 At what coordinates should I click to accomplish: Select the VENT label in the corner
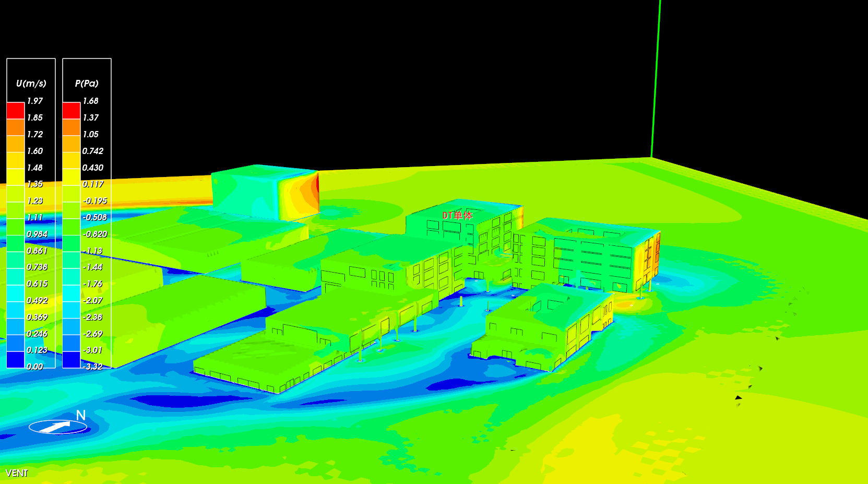coord(17,473)
